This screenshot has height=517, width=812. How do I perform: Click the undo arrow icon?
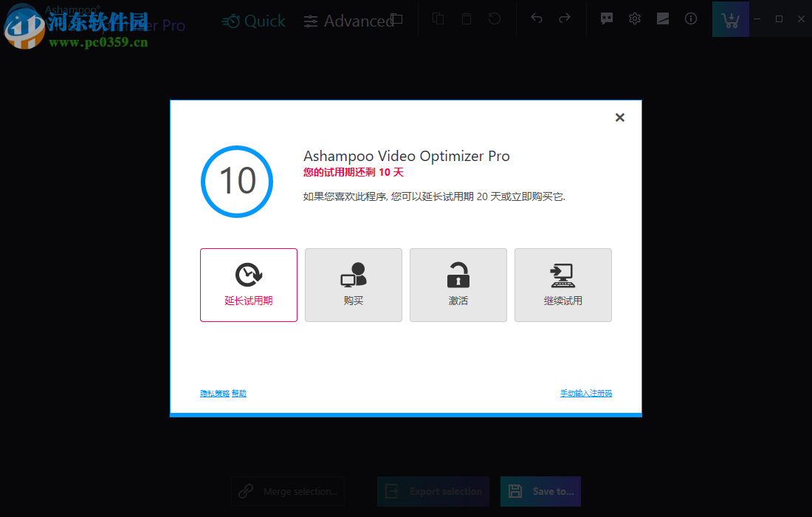[537, 18]
